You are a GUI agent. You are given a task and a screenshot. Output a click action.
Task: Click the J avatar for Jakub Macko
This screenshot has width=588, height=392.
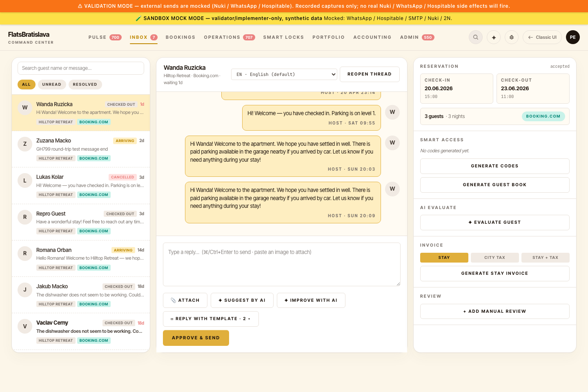(25, 290)
